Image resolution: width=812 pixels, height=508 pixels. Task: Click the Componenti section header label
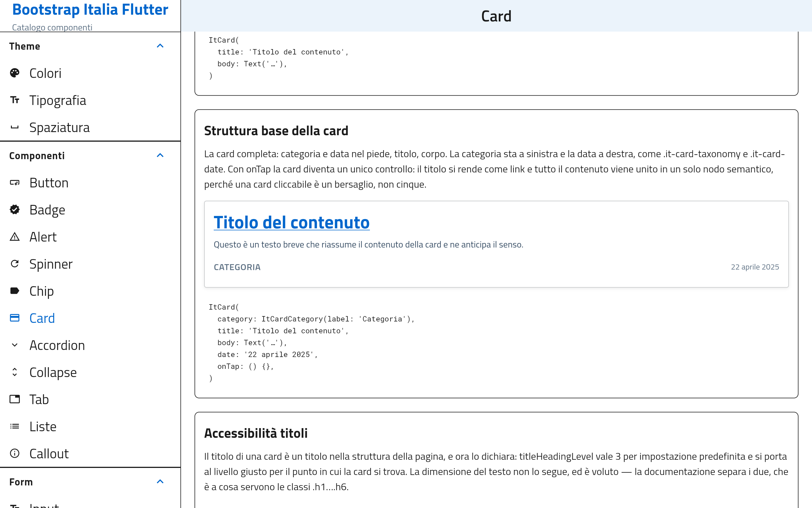pos(37,156)
